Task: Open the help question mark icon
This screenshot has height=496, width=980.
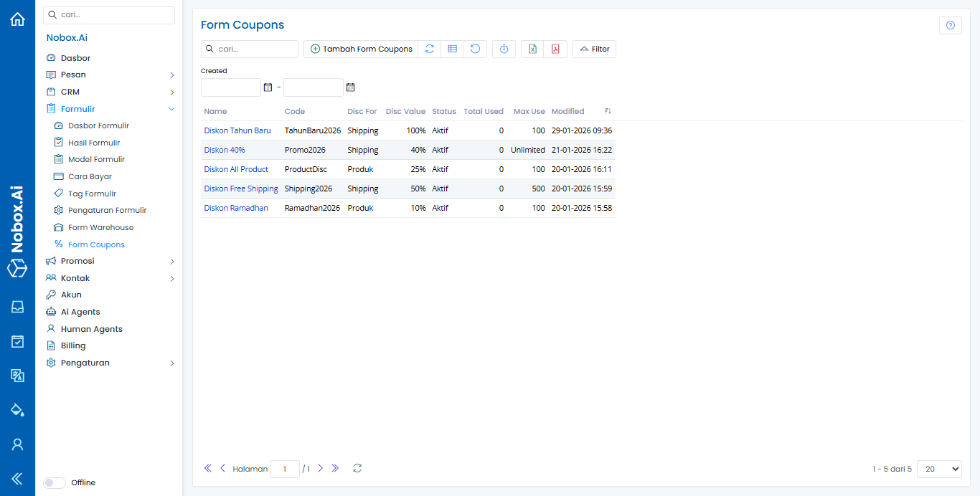Action: (950, 26)
